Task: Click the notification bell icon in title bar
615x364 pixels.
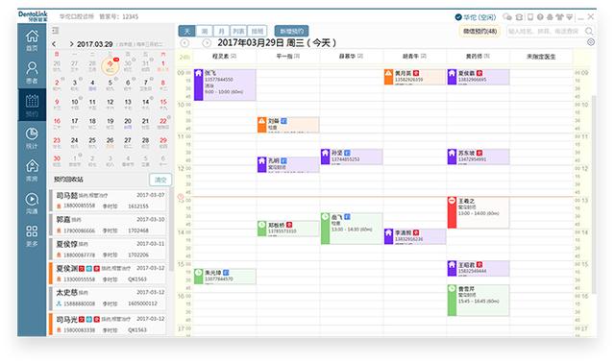Action: coord(550,17)
